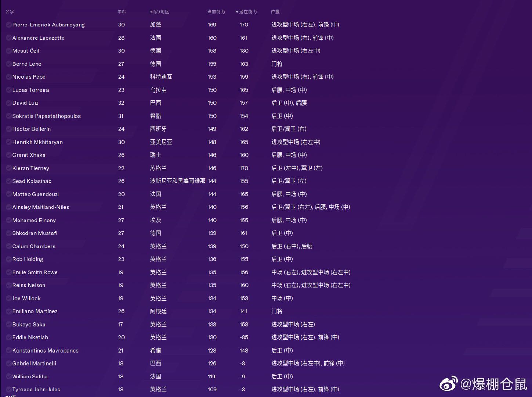Click potential ability -85 for Eddie Nketiah
This screenshot has height=397, width=532.
(x=244, y=337)
